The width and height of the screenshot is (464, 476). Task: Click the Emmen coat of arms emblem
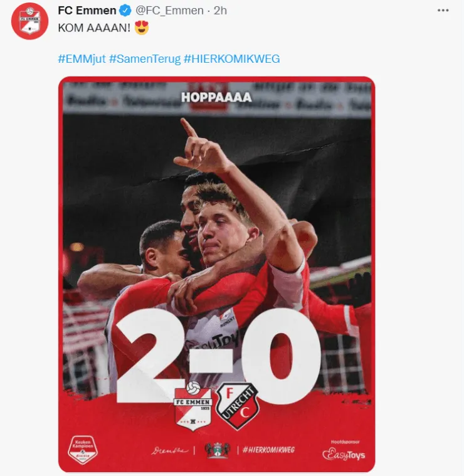coord(218,450)
